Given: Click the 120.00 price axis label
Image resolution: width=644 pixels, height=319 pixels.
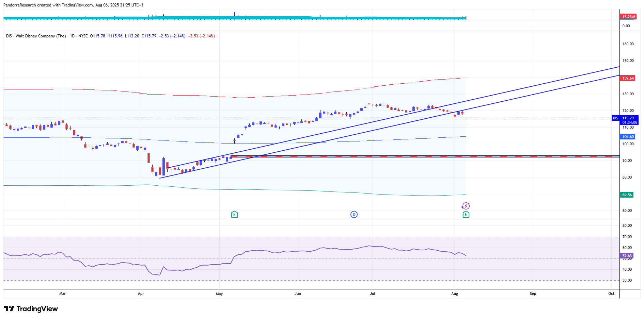Looking at the screenshot, I should click(628, 111).
